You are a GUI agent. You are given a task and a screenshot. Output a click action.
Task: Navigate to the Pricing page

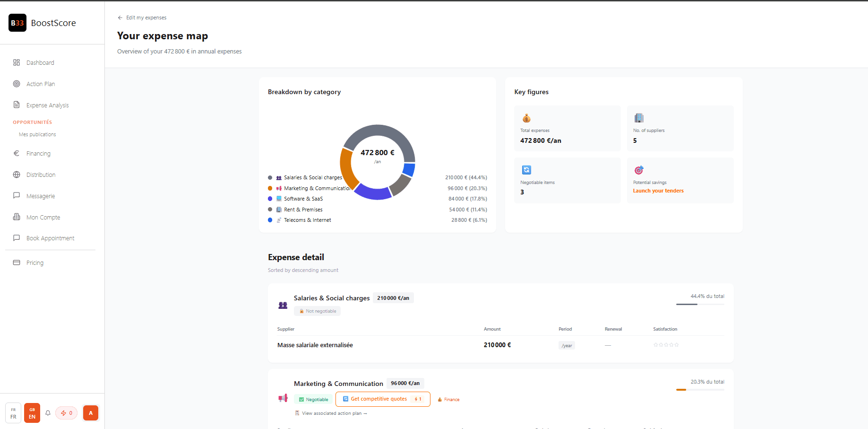pyautogui.click(x=34, y=263)
